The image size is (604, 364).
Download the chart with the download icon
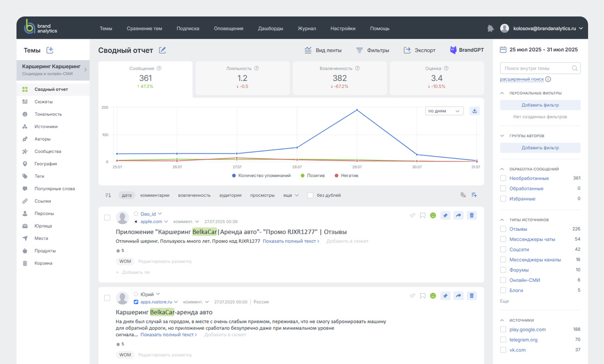pyautogui.click(x=474, y=111)
